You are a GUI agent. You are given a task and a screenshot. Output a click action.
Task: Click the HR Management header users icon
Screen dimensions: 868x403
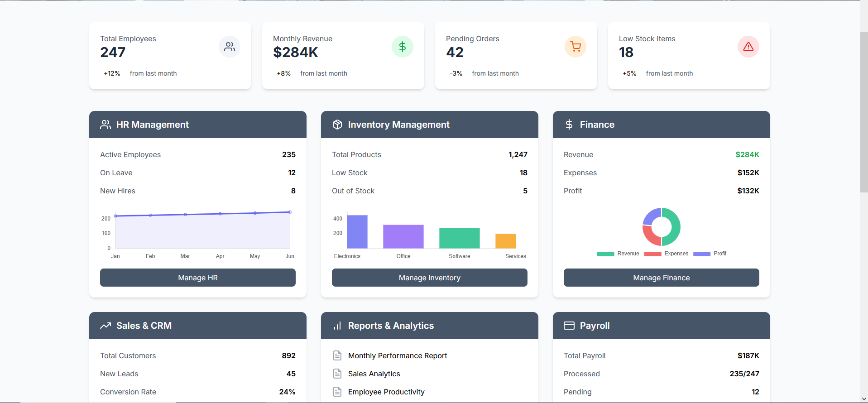[106, 125]
